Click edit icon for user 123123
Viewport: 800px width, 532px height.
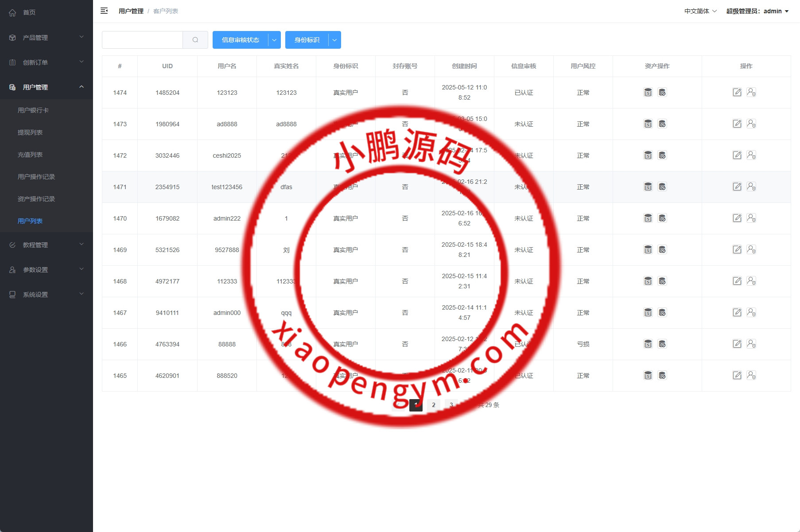pos(737,93)
